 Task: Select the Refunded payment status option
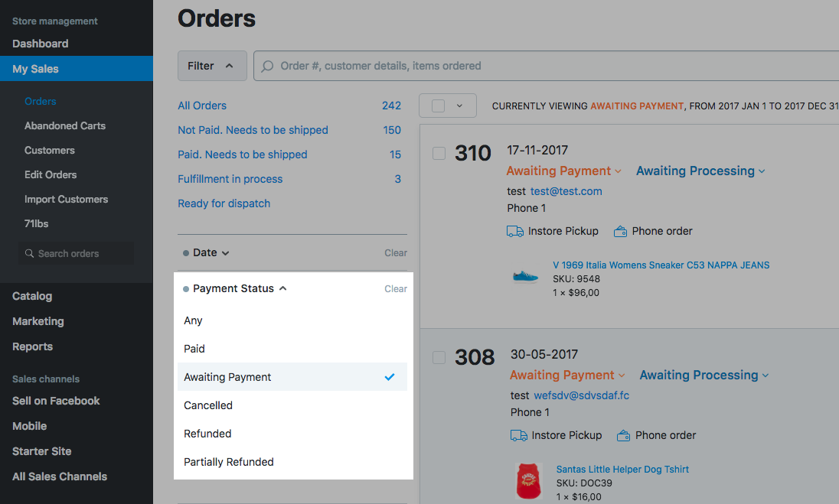(207, 434)
